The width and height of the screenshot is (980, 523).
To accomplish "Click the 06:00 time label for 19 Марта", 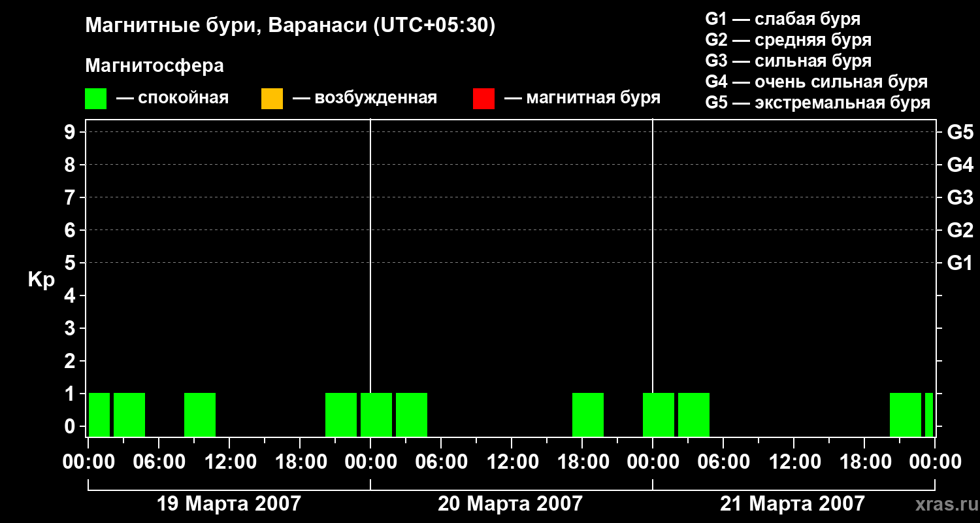I will tap(159, 462).
